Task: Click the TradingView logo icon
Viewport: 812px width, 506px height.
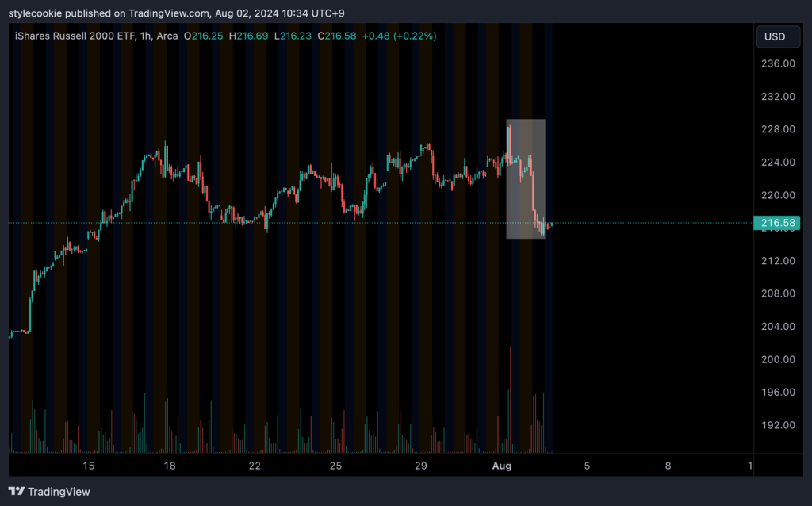Action: (16, 492)
